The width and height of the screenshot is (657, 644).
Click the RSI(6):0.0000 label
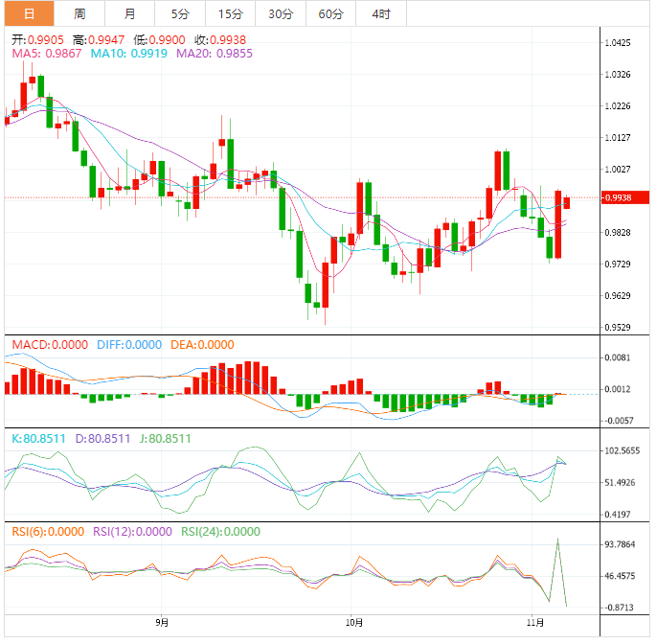pyautogui.click(x=48, y=532)
